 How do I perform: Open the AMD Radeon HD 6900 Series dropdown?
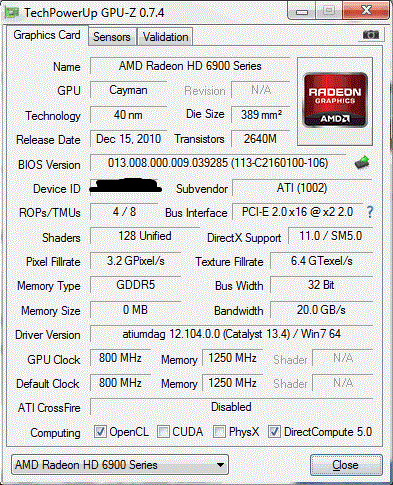(x=120, y=464)
